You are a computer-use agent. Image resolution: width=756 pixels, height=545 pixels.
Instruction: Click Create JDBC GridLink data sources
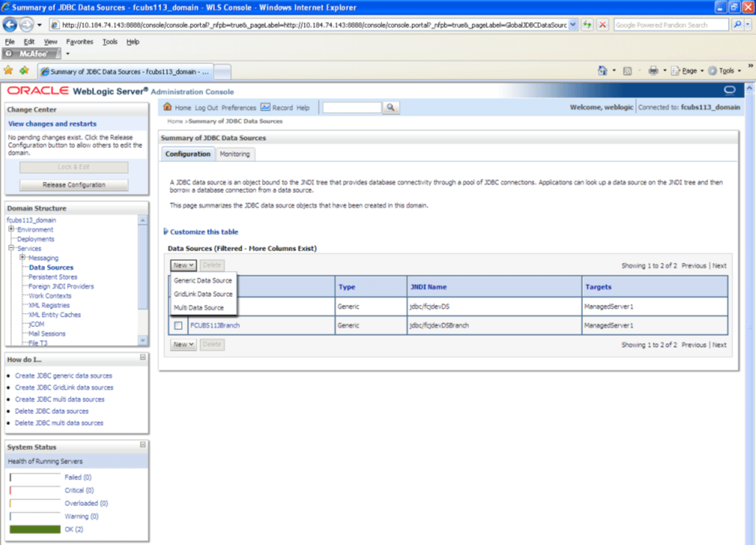[x=64, y=387]
